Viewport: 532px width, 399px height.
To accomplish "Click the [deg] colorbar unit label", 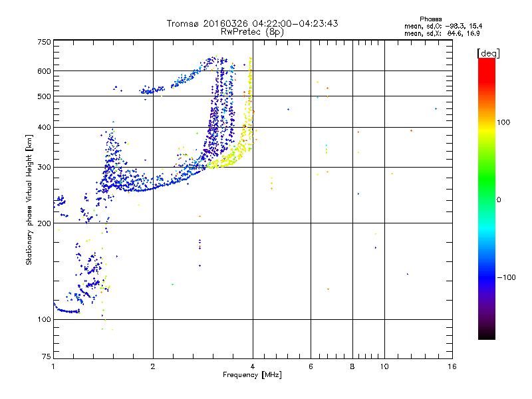I will click(488, 53).
